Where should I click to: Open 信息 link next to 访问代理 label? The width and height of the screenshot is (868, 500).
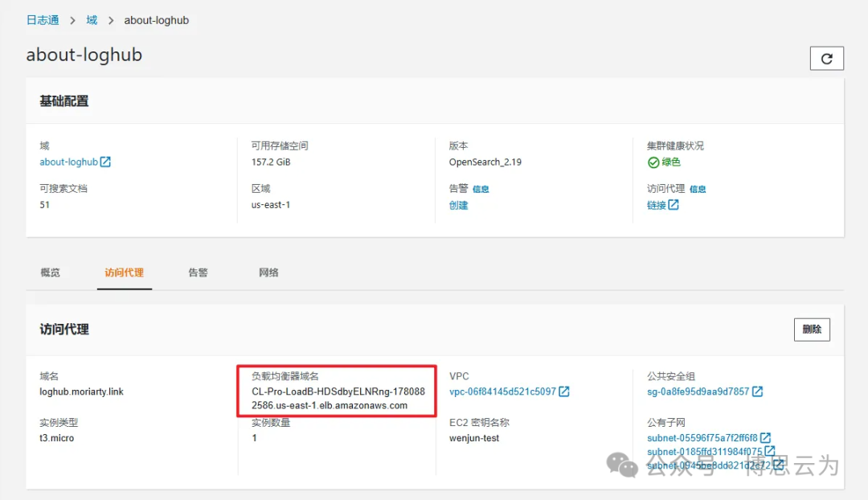click(x=698, y=190)
